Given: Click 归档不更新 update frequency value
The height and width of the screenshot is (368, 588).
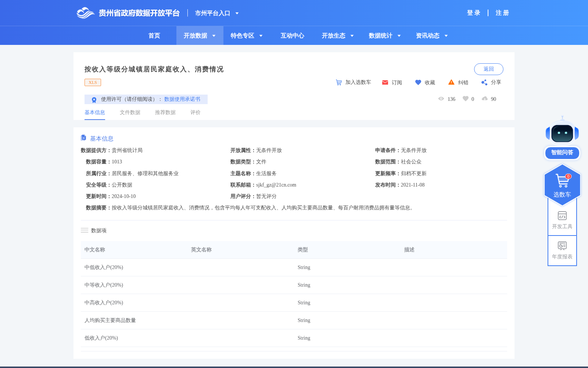Looking at the screenshot, I should point(414,174).
